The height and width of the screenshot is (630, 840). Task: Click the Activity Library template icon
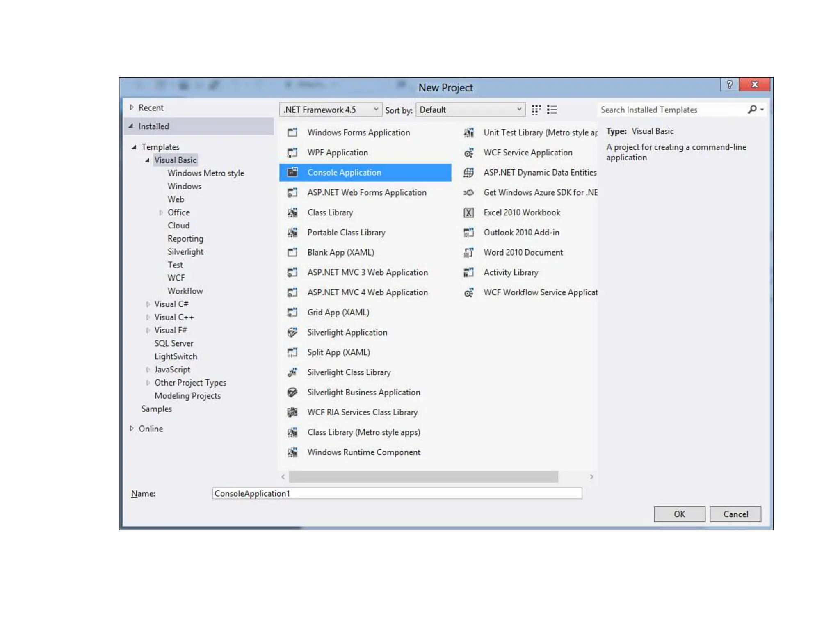[468, 272]
